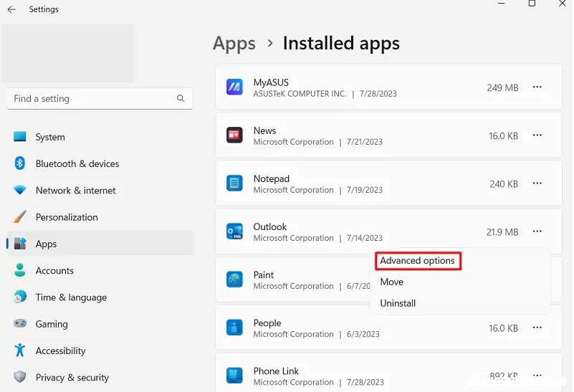Viewport: 574px width, 392px height.
Task: Click the ASUSTeK COMPUTER INC. publisher text
Action: (x=300, y=94)
